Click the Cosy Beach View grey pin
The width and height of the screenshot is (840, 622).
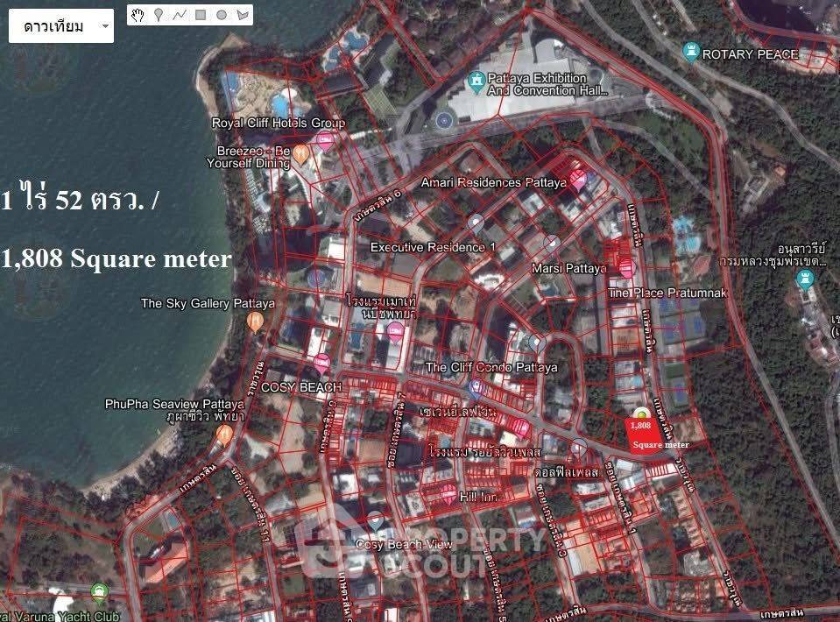376,521
